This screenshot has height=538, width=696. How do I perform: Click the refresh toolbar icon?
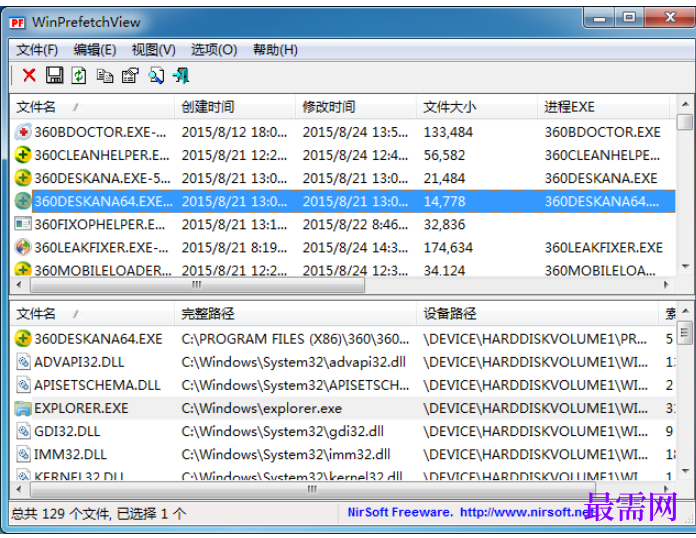pyautogui.click(x=79, y=75)
